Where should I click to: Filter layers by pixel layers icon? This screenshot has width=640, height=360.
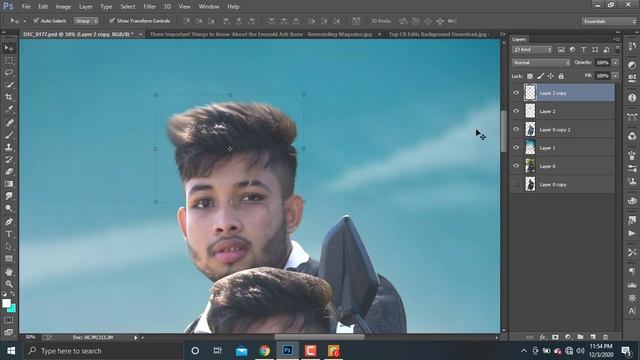[x=561, y=49]
